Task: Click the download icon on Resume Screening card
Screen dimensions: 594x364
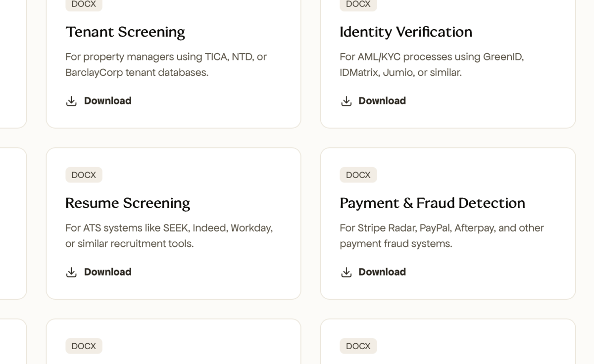Action: coord(71,272)
